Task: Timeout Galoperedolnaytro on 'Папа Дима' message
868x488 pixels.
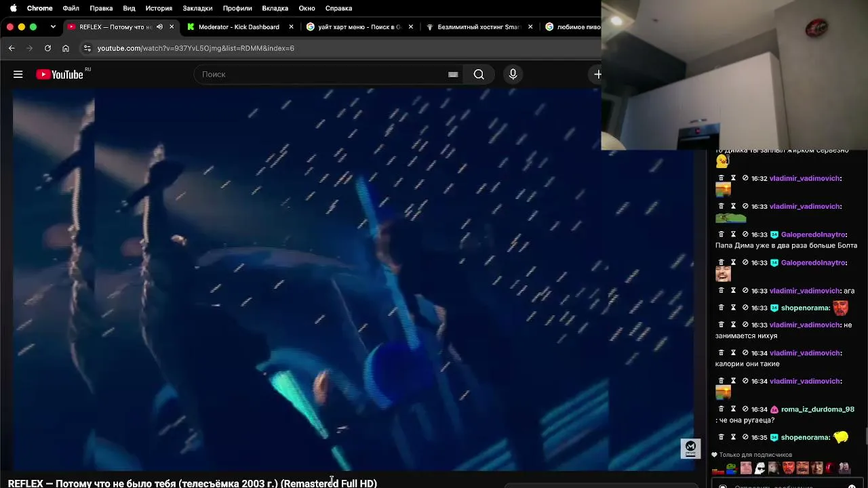Action: [x=733, y=235]
